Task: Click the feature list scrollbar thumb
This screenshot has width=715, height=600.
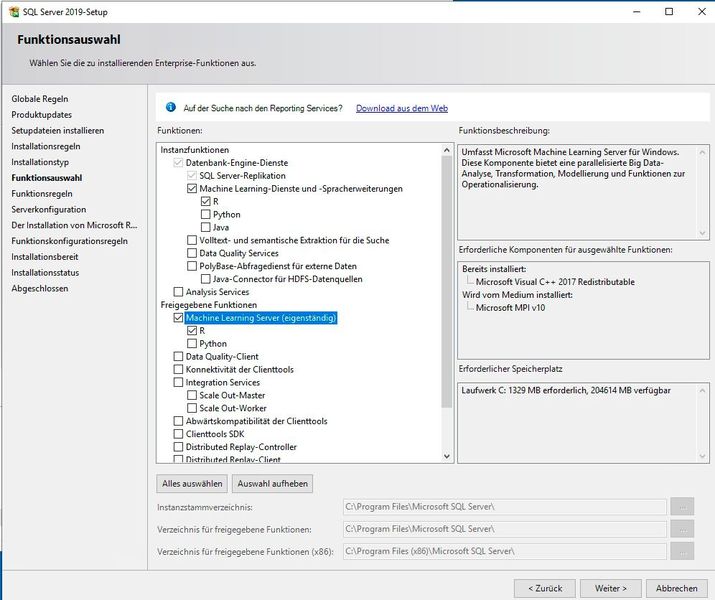Action: click(x=447, y=281)
